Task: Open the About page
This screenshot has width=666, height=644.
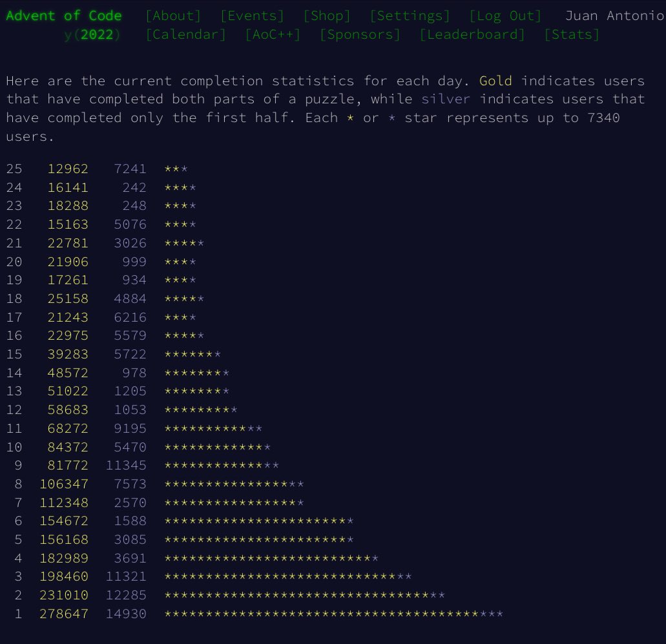Action: point(173,16)
